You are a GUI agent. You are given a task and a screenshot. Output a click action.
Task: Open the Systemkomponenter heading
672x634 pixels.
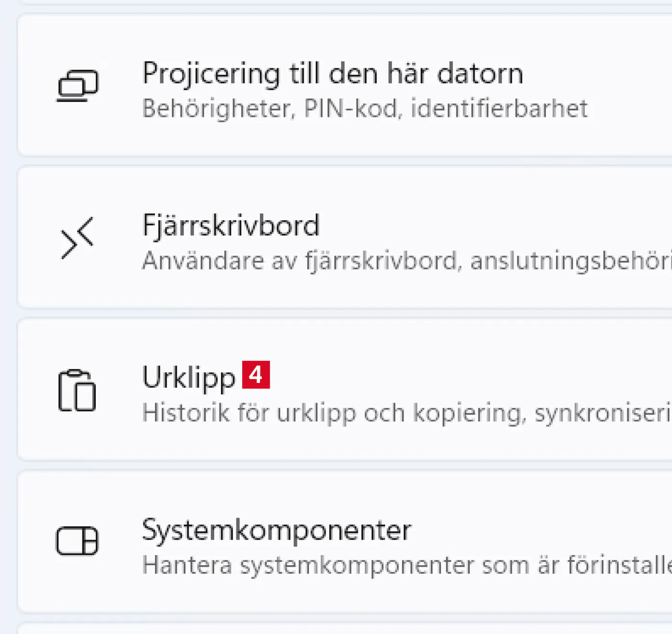276,530
